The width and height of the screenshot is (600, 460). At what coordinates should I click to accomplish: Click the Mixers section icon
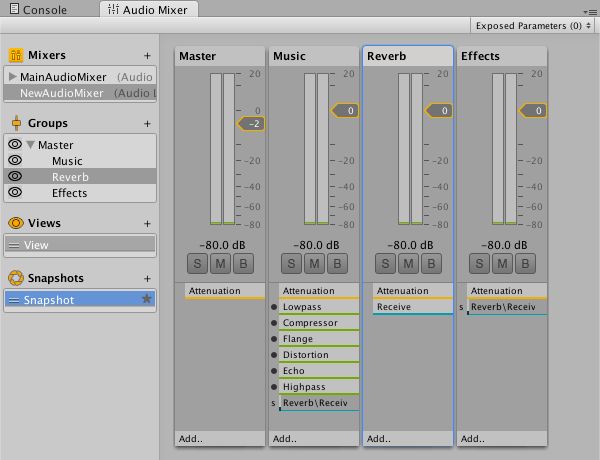point(16,55)
